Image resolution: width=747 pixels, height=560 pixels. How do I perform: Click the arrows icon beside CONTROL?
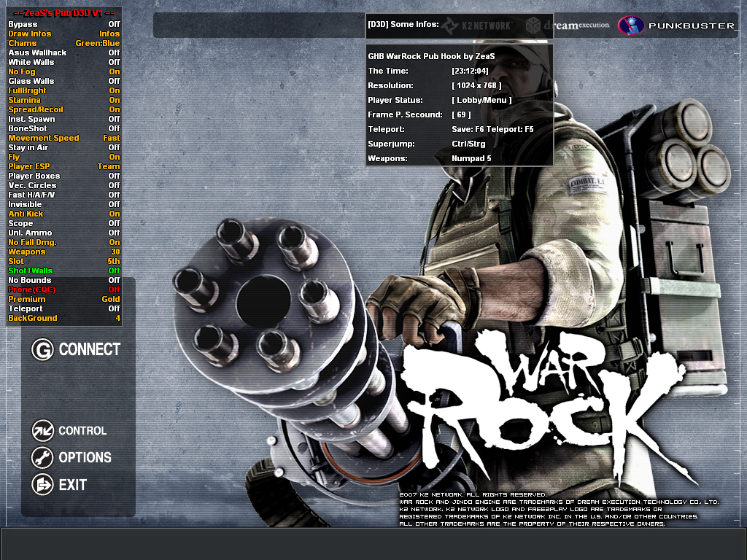(42, 430)
